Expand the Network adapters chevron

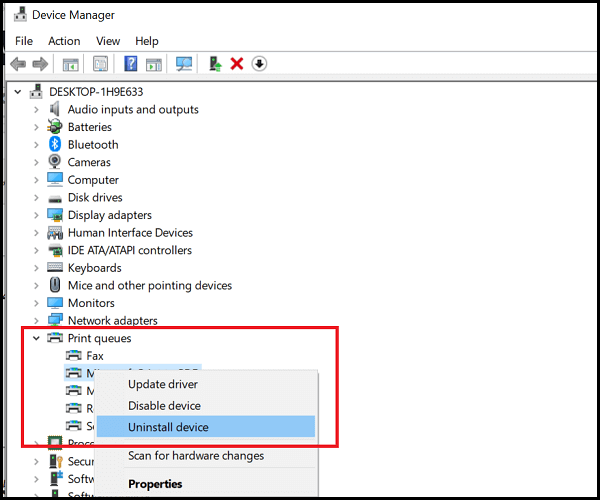click(x=36, y=321)
